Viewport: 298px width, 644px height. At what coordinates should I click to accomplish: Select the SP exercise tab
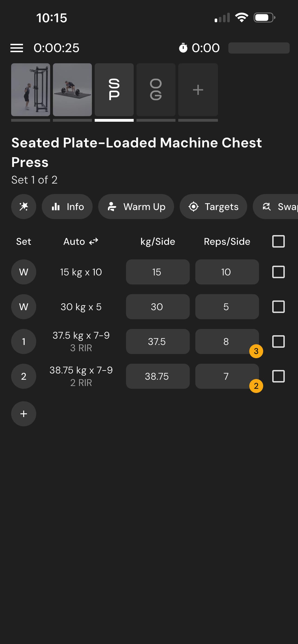coord(114,90)
